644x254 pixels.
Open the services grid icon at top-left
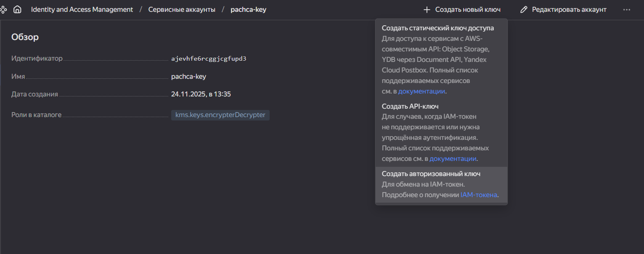pos(3,9)
